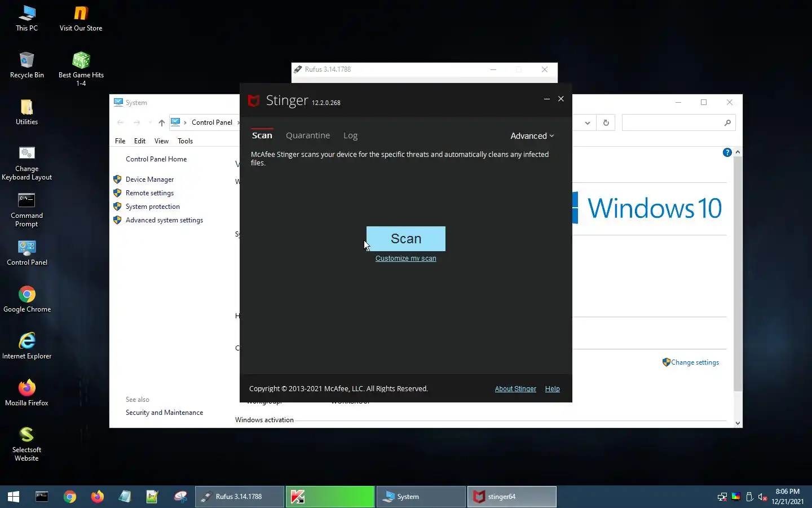Click Control Panel breadcrumb in address bar
The image size is (812, 508).
212,122
